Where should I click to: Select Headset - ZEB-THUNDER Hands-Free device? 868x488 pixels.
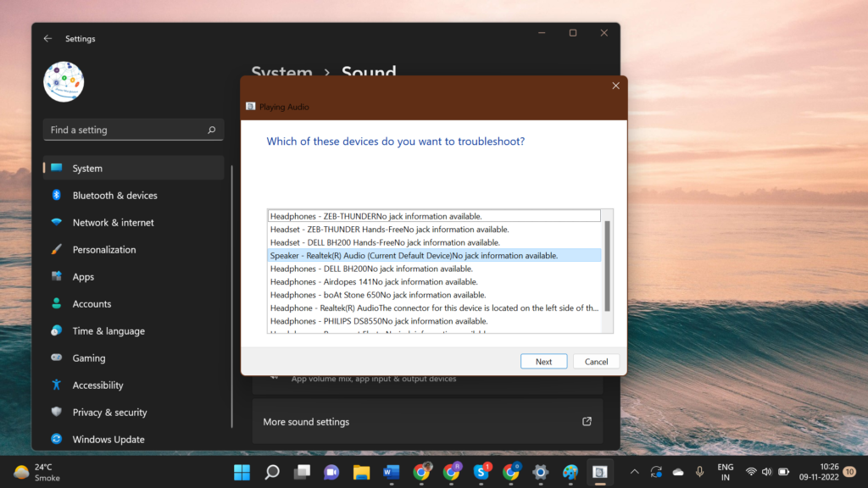434,229
